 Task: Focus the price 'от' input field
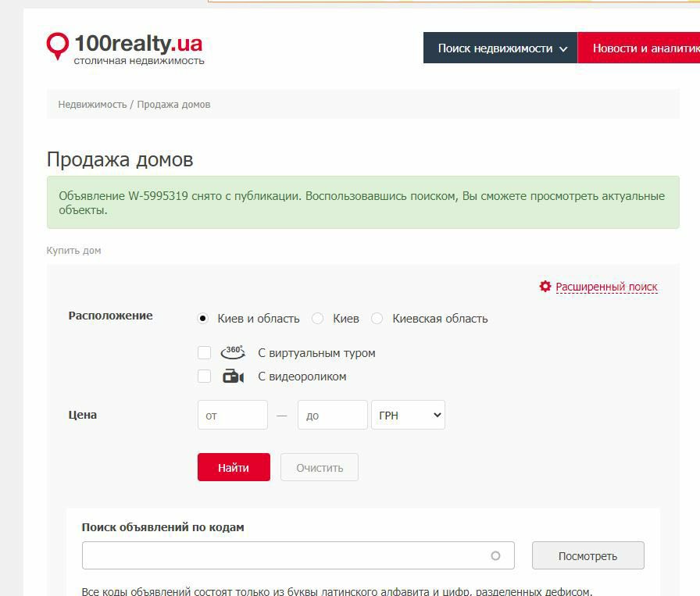click(x=233, y=416)
